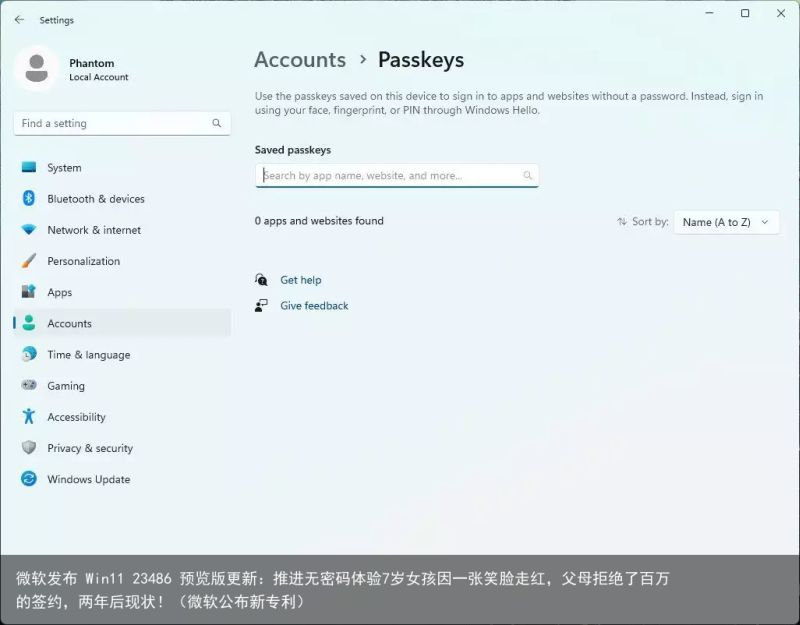Click the Personalization paintbrush icon
This screenshot has width=800, height=625.
29,261
